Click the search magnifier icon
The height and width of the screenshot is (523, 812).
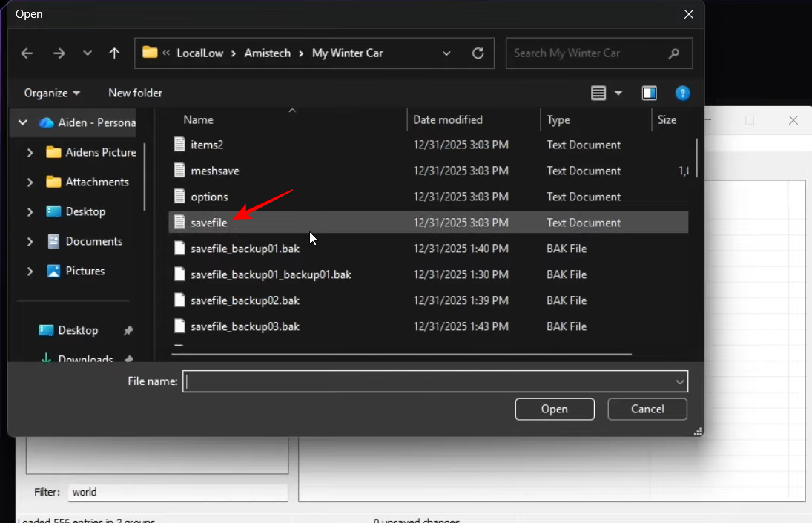[x=673, y=53]
